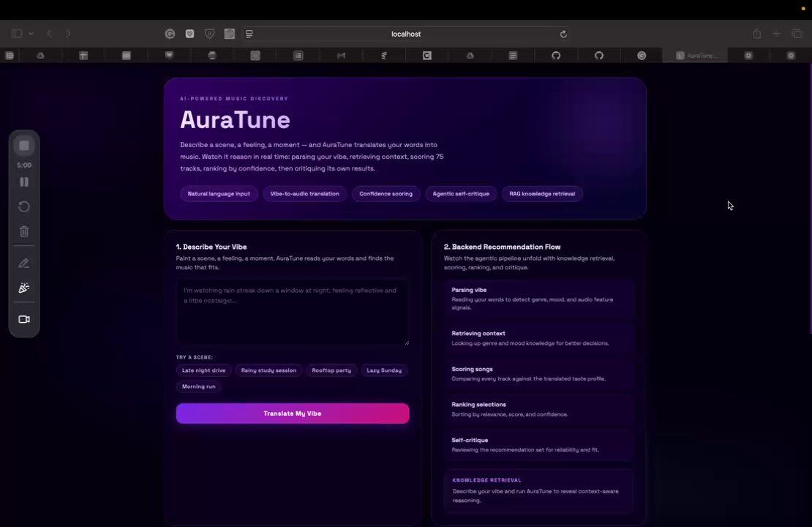The image size is (812, 527).
Task: Focus the localhost address bar
Action: 406,34
